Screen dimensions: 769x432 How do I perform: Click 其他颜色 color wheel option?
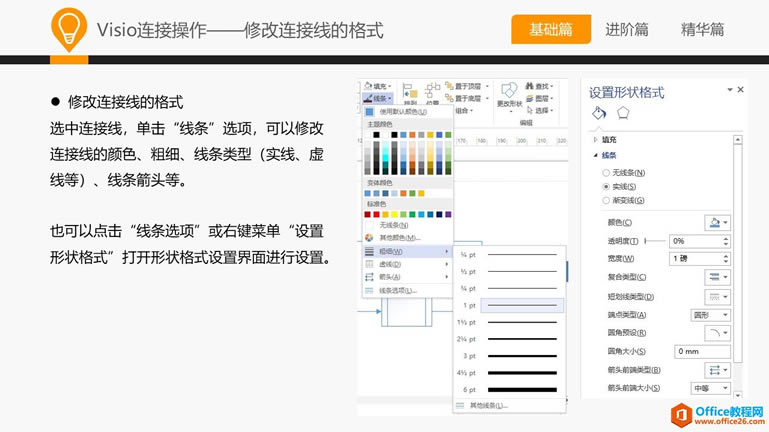click(398, 237)
